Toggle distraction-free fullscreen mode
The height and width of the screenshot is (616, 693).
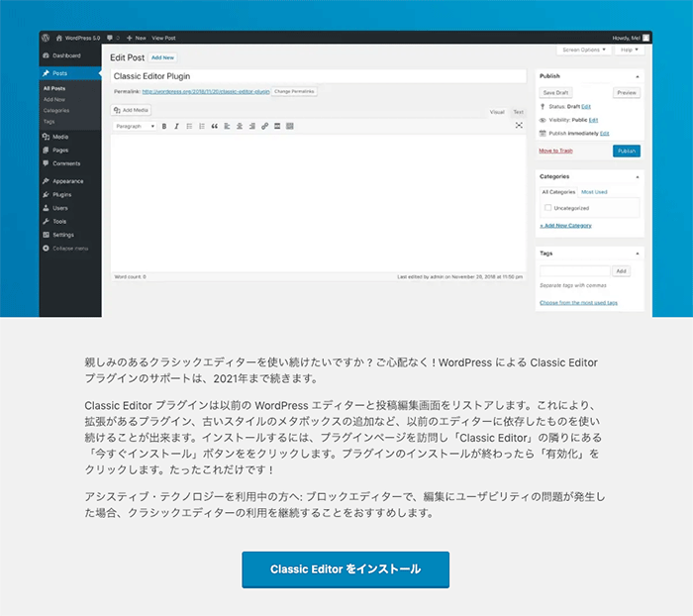pos(519,126)
